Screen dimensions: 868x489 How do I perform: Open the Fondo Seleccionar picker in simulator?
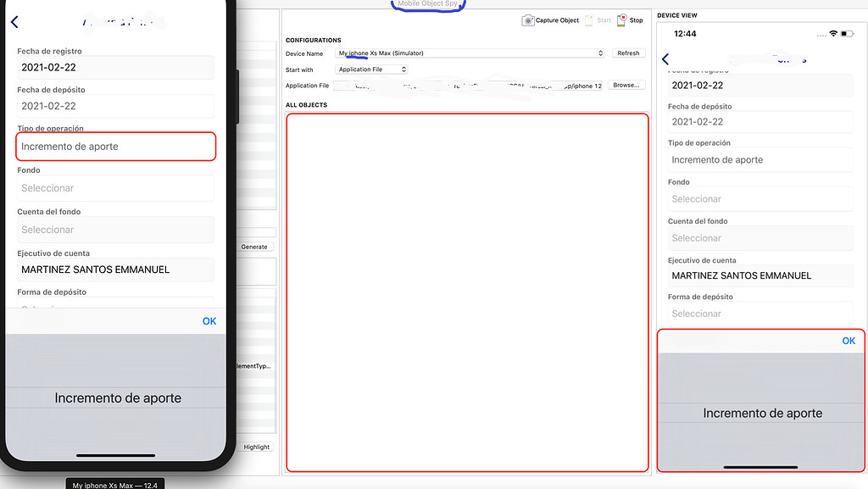click(115, 188)
